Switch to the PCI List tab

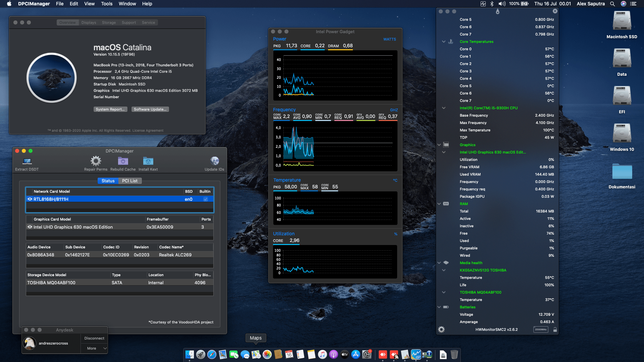pyautogui.click(x=130, y=181)
